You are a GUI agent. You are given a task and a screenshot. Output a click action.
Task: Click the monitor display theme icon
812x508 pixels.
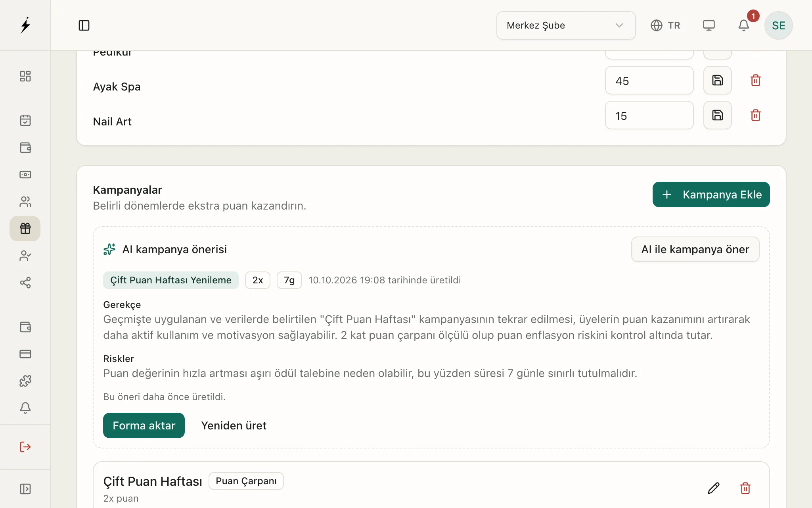[x=709, y=25]
